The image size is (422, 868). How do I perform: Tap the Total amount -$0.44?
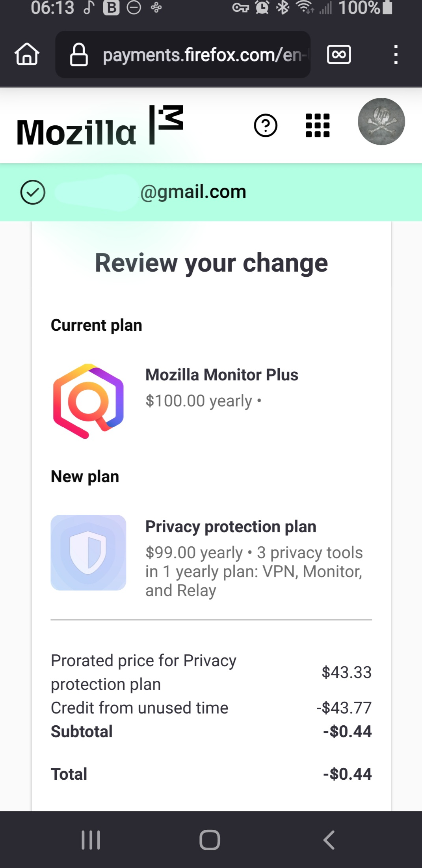tap(347, 774)
